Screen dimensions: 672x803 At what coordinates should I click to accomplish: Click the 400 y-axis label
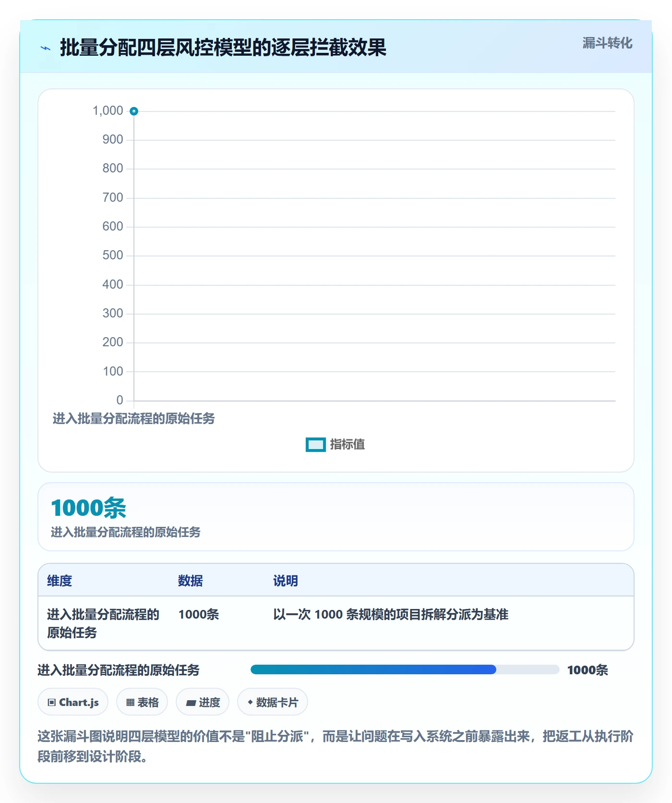[113, 285]
